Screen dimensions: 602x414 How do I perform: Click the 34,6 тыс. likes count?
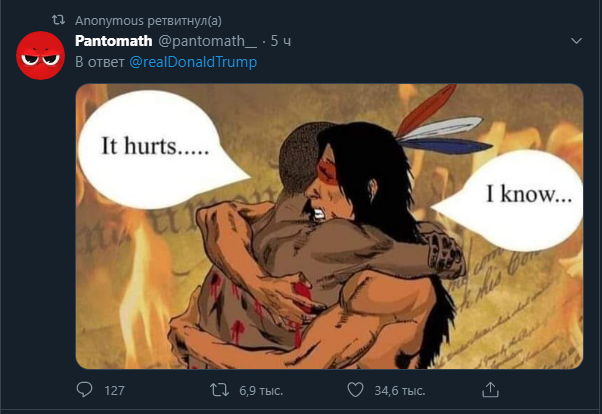[400, 391]
